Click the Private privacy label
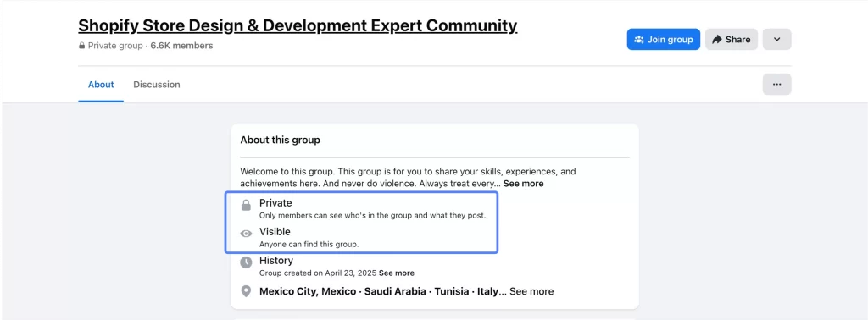Screen dimensions: 868x320 [275, 203]
